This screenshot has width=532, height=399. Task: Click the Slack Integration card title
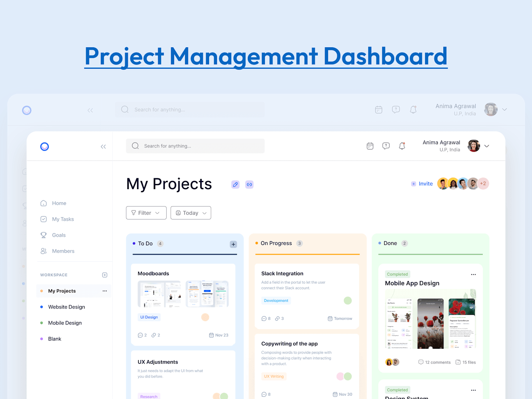click(282, 274)
